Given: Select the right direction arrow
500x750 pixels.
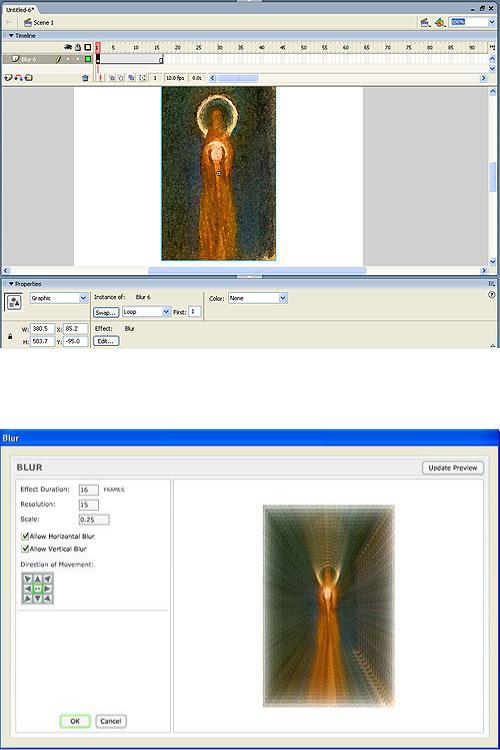Looking at the screenshot, I should point(47,589).
